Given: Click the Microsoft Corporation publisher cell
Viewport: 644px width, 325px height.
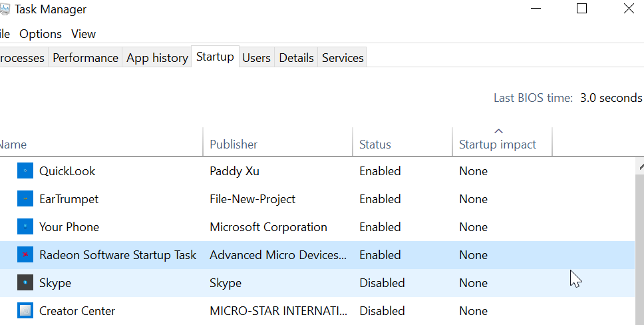Looking at the screenshot, I should tap(268, 226).
